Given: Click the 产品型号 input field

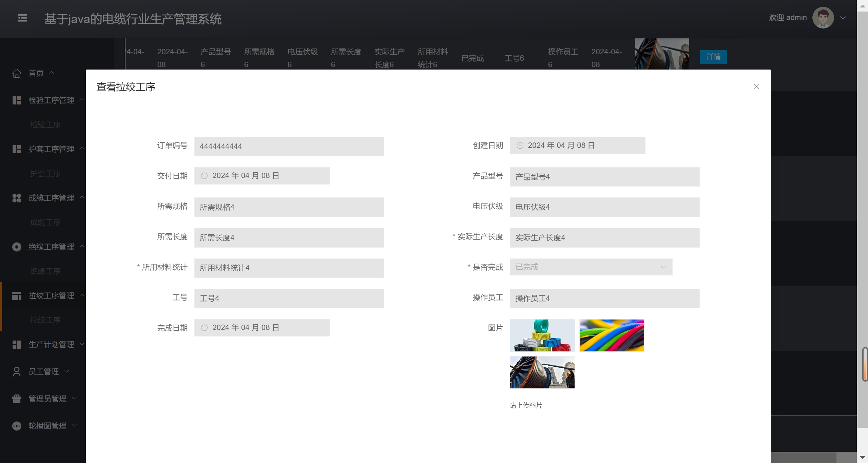Looking at the screenshot, I should [x=604, y=177].
